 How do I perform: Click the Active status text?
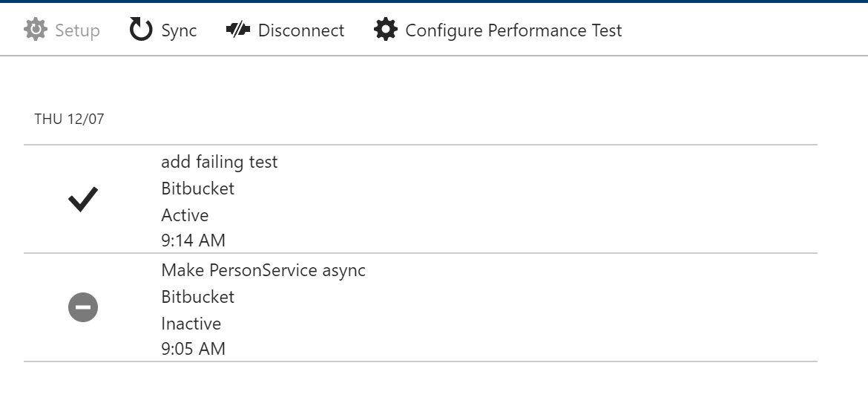[x=185, y=215]
